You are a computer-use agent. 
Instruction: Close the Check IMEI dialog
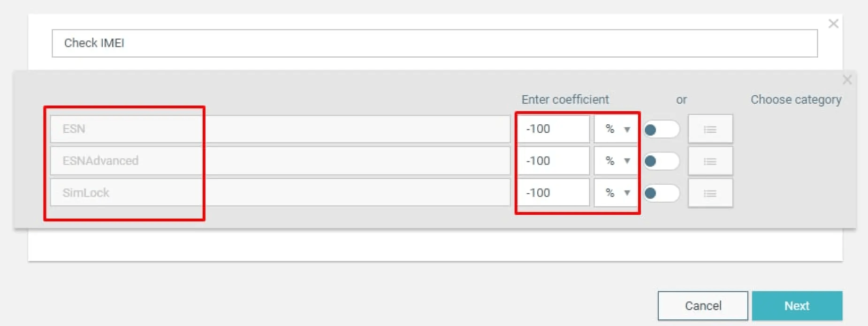pyautogui.click(x=833, y=23)
